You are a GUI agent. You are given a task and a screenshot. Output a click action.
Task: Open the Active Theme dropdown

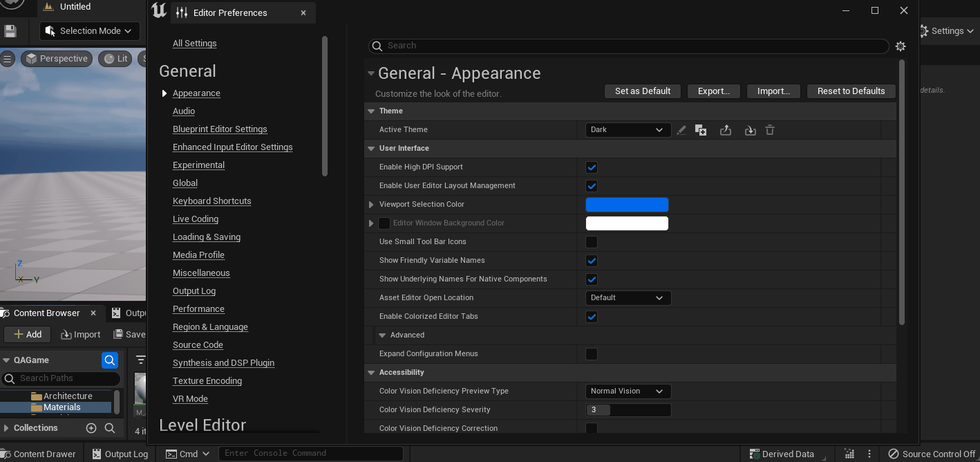(x=627, y=129)
